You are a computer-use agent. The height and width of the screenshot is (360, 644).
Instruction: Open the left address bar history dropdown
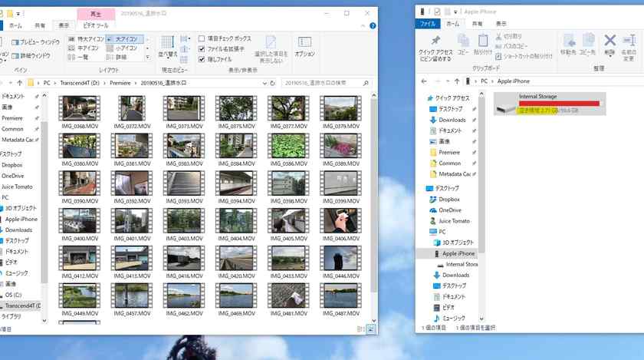[264, 83]
